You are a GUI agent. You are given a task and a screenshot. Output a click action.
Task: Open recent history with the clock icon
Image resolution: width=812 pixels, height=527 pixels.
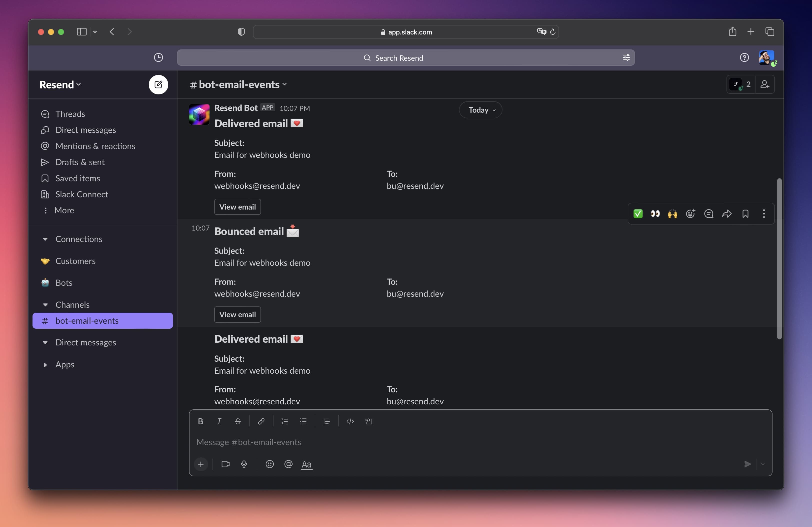click(158, 58)
